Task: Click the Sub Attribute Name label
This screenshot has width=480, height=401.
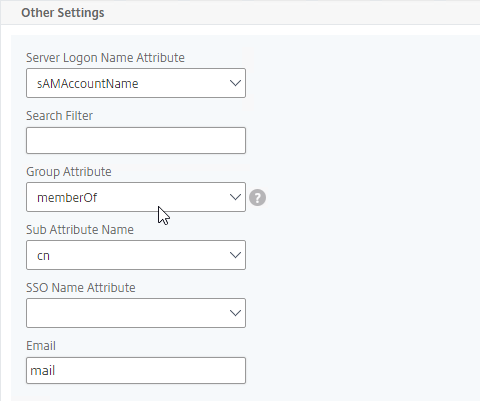Action: coord(80,230)
